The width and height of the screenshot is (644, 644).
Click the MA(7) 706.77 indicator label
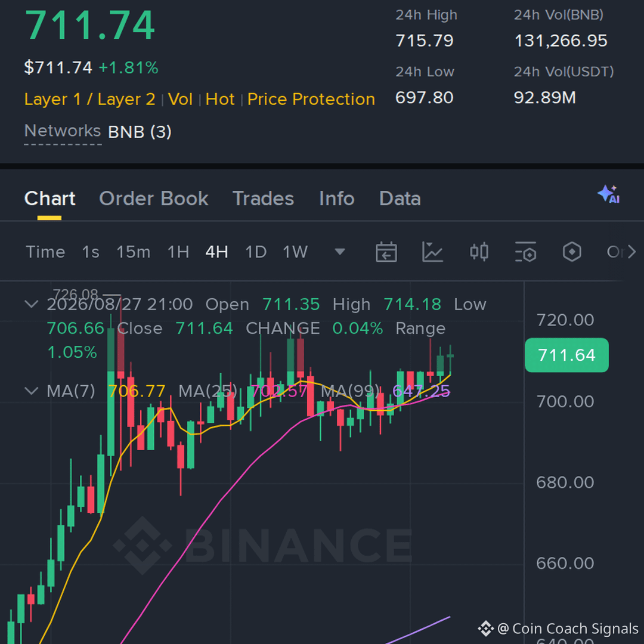[106, 391]
